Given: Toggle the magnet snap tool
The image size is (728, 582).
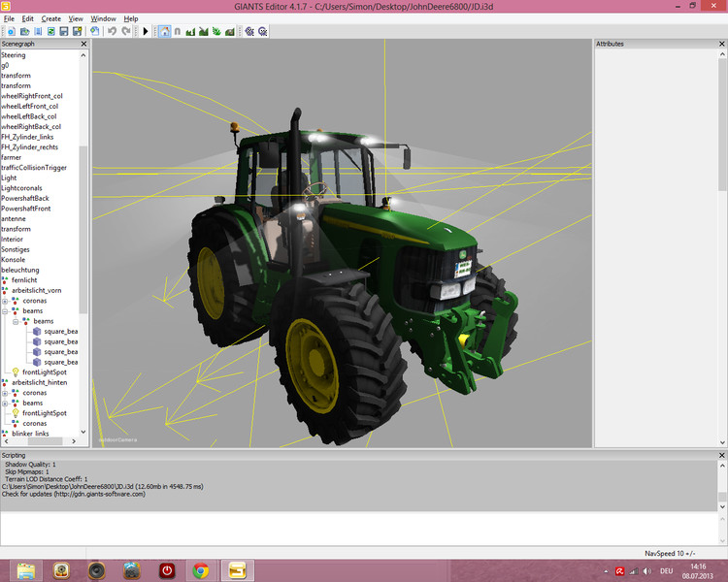Looking at the screenshot, I should click(178, 31).
